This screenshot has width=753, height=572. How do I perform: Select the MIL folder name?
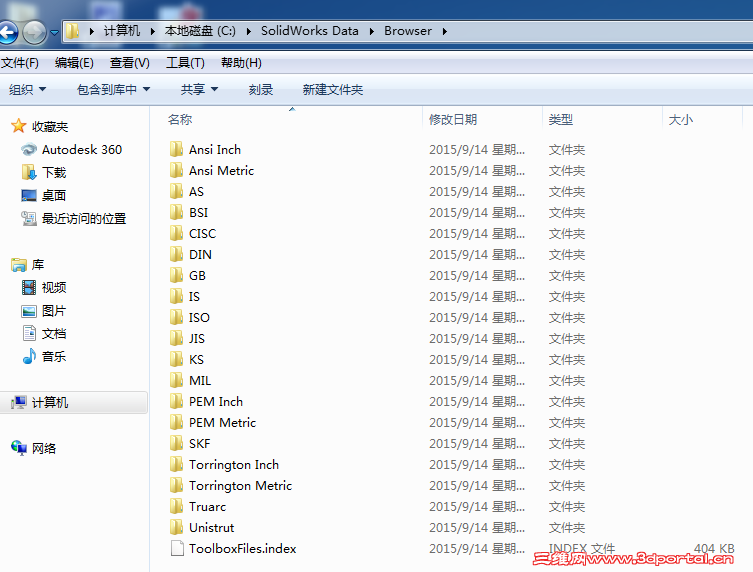pos(200,381)
